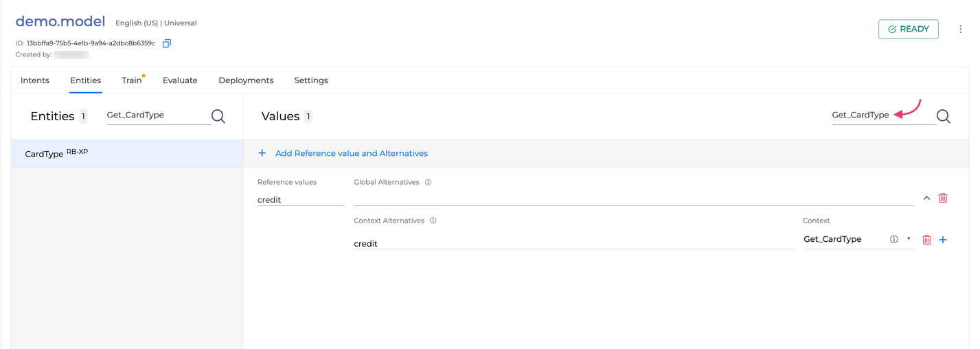Viewport: 980px width, 349px height.
Task: Click Add Reference value and Alternatives
Action: tap(351, 153)
